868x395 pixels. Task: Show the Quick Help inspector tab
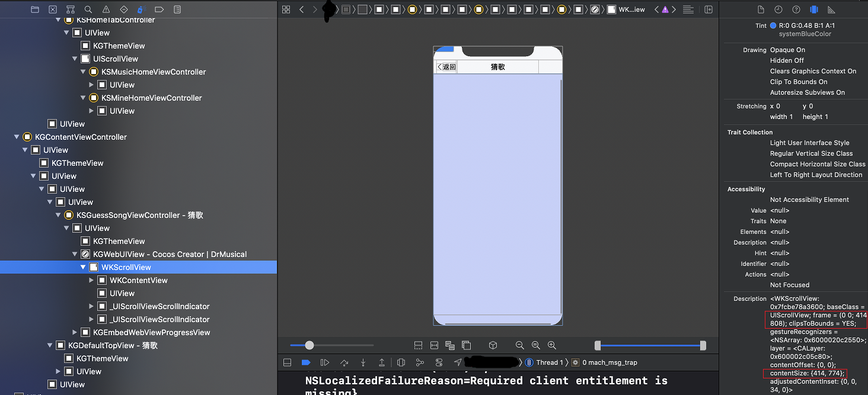tap(796, 9)
